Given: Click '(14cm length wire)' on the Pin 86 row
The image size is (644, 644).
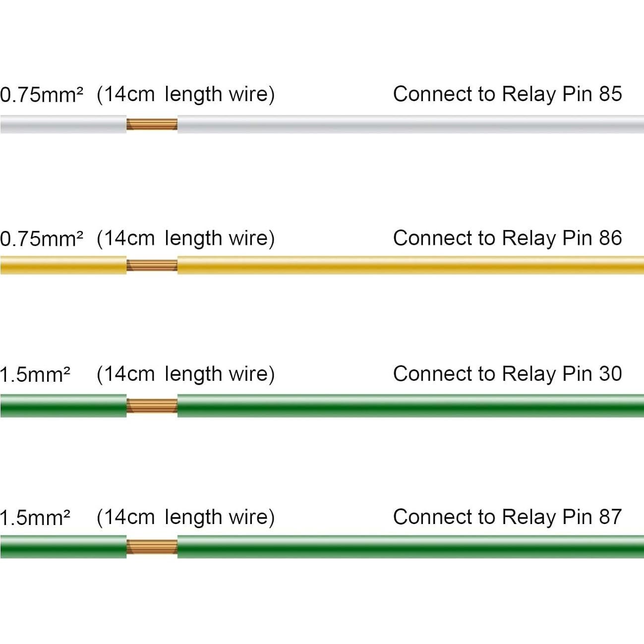Looking at the screenshot, I should (x=185, y=238).
